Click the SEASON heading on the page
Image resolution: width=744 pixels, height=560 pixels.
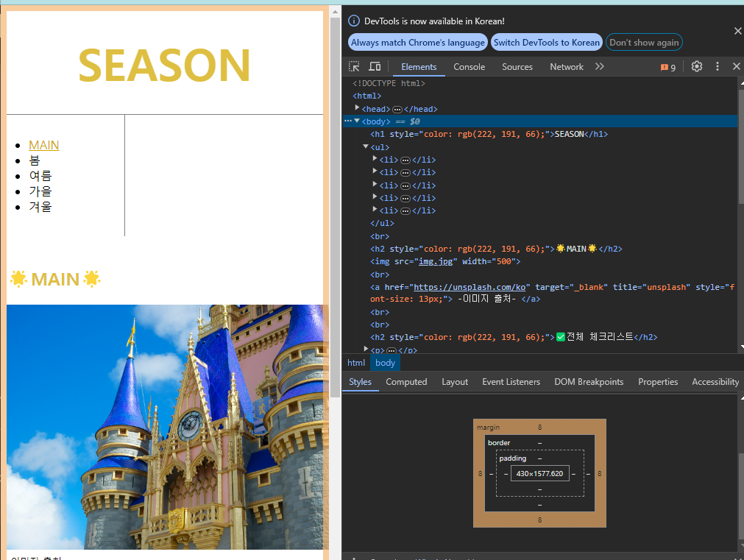coord(164,65)
